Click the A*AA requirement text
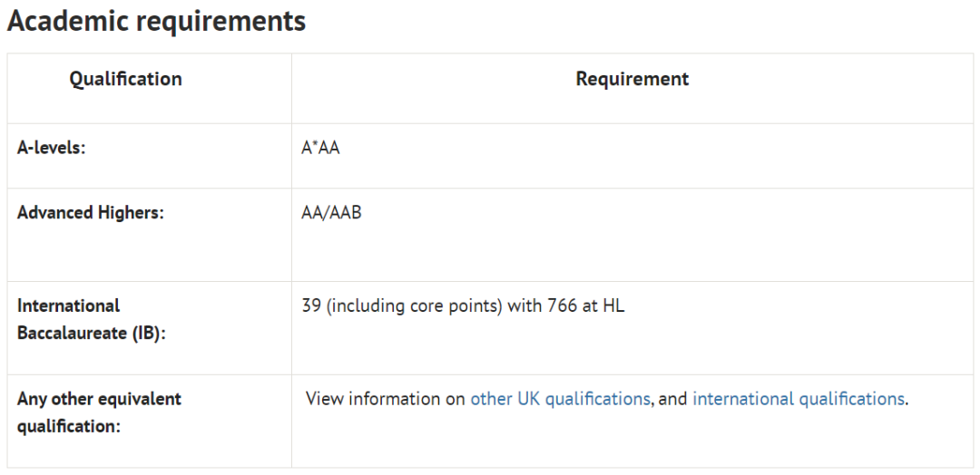This screenshot has width=980, height=475. click(320, 150)
